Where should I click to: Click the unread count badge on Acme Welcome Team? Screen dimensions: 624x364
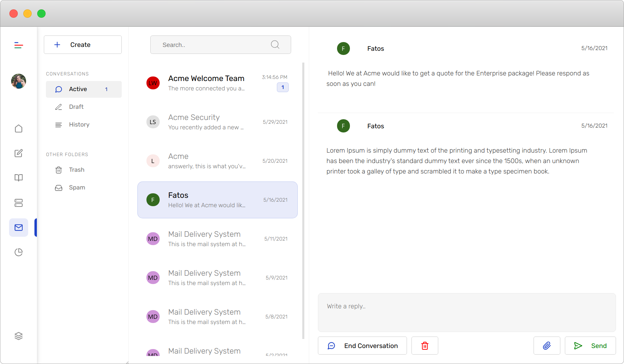283,87
